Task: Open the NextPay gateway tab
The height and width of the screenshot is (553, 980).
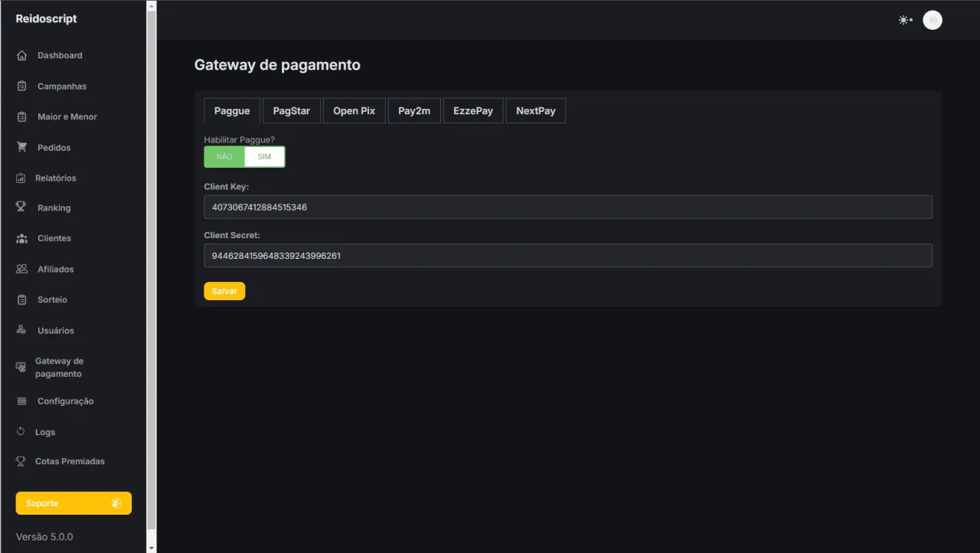Action: coord(536,111)
